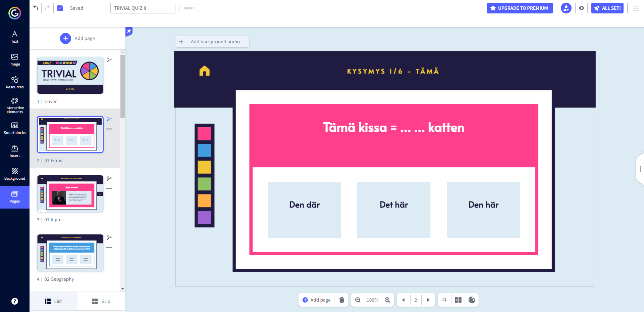
Task: Select the yellow color square on canvas
Action: tap(204, 167)
